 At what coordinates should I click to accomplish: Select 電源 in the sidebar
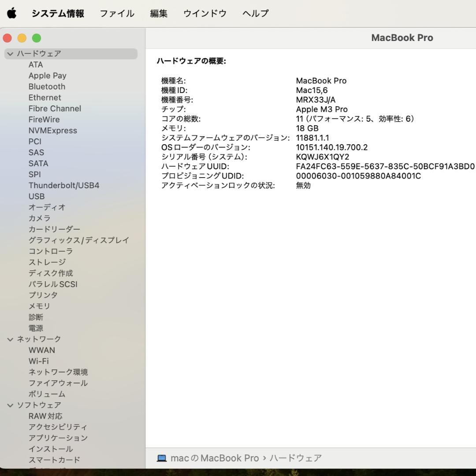tap(36, 328)
